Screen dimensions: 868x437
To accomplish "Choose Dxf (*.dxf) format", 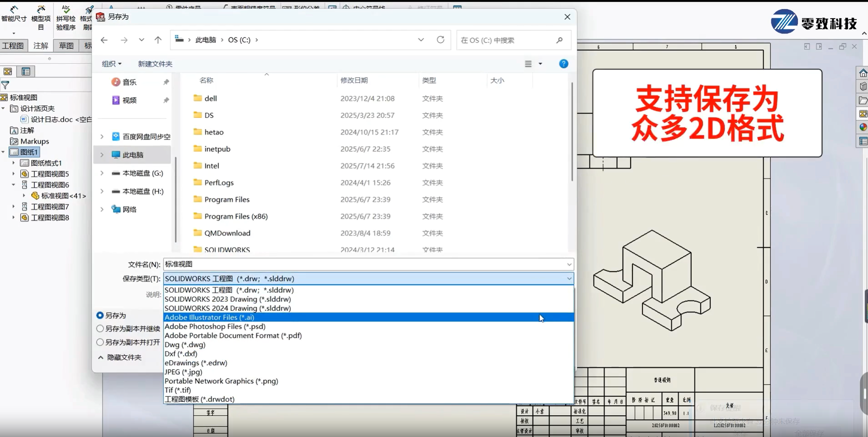I will coord(368,353).
